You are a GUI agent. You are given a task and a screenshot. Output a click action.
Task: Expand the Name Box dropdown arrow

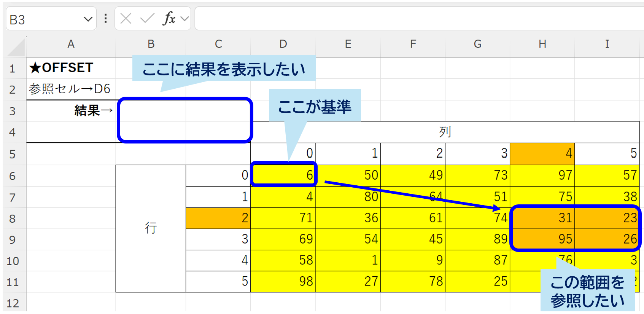[88, 19]
